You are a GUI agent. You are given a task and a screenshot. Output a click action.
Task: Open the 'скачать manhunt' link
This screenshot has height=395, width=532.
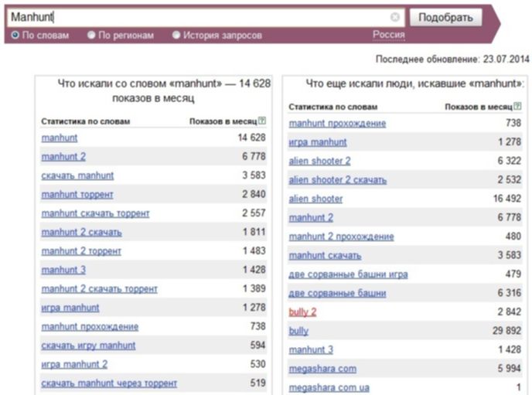pos(77,175)
